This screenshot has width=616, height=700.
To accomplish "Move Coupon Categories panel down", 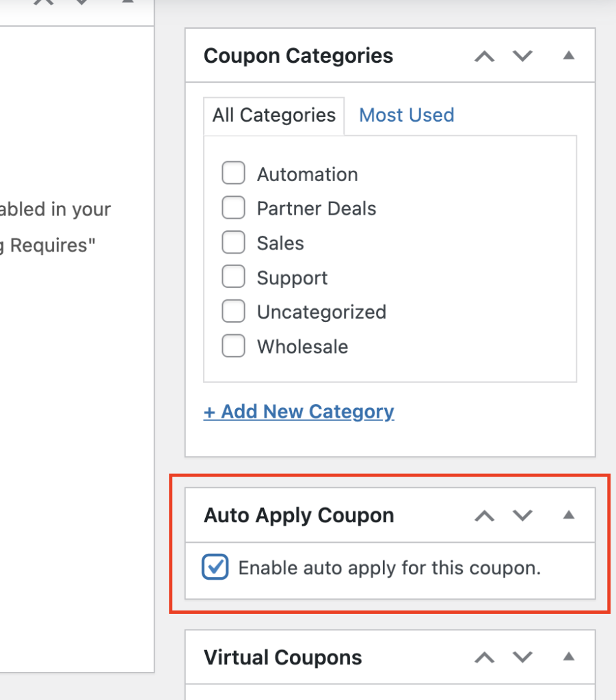I will [x=523, y=56].
